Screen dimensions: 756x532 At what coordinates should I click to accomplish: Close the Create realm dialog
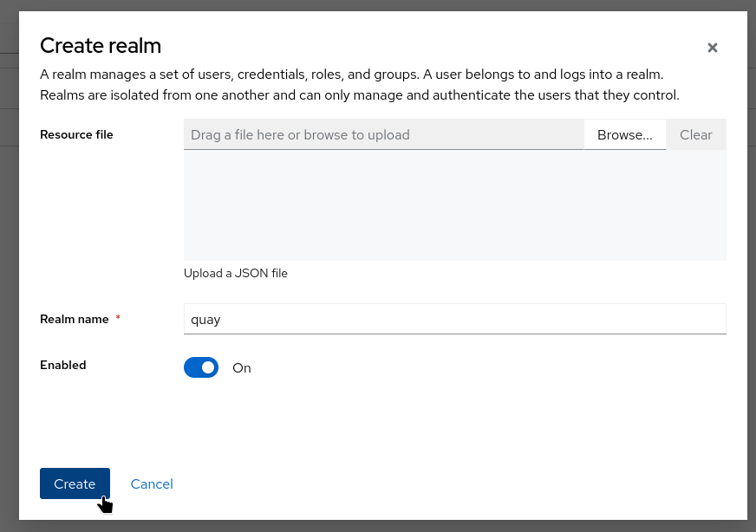point(713,48)
